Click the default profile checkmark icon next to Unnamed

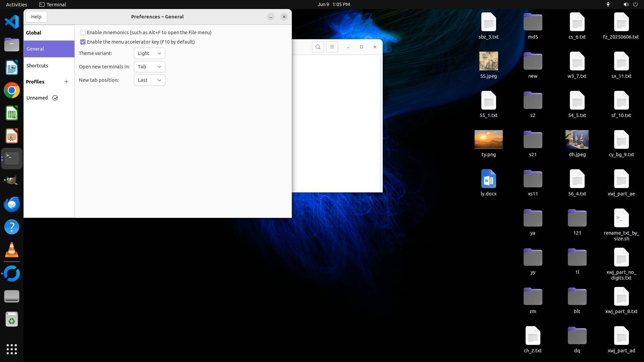coord(55,98)
